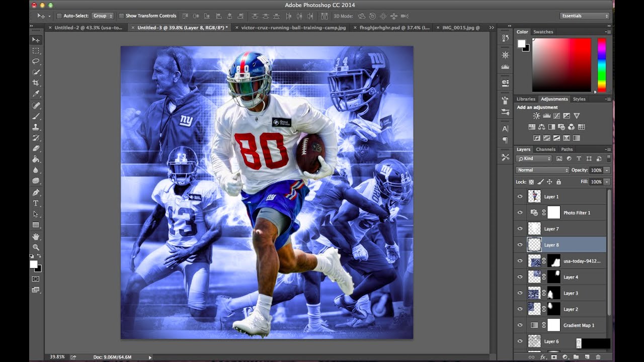The width and height of the screenshot is (644, 362).
Task: Hide Layer 4 visibility eye
Action: (x=520, y=277)
